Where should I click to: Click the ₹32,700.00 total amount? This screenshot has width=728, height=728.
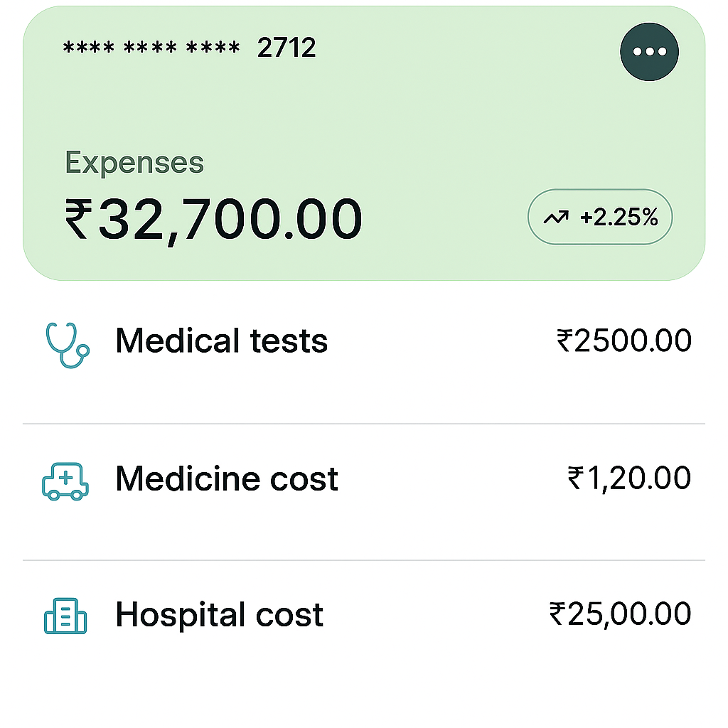pos(213,219)
